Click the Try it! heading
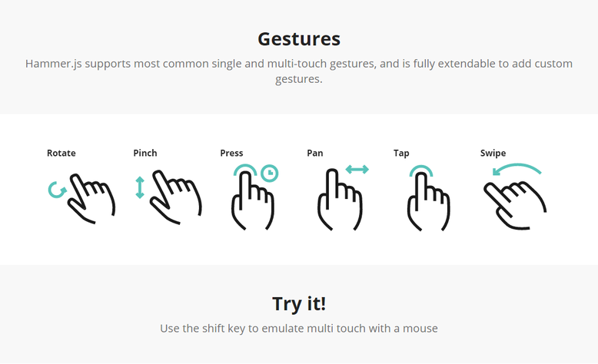This screenshot has height=364, width=598. (x=299, y=304)
